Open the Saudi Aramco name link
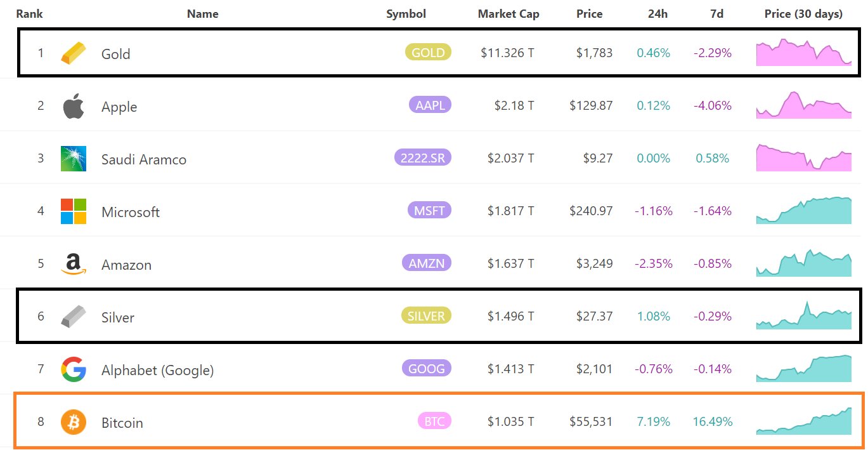Screen dimensions: 868x450 pos(144,159)
